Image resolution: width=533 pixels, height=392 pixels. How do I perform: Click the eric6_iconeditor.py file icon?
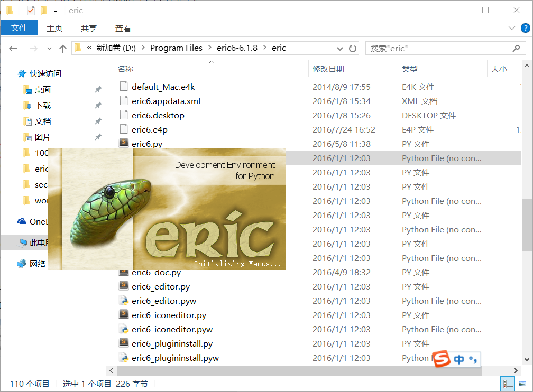[124, 314]
